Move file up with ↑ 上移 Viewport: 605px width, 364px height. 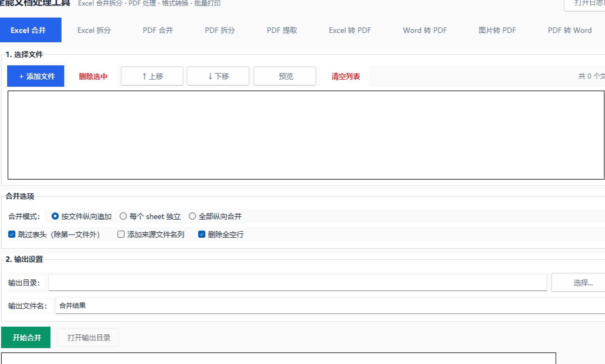[x=152, y=76]
